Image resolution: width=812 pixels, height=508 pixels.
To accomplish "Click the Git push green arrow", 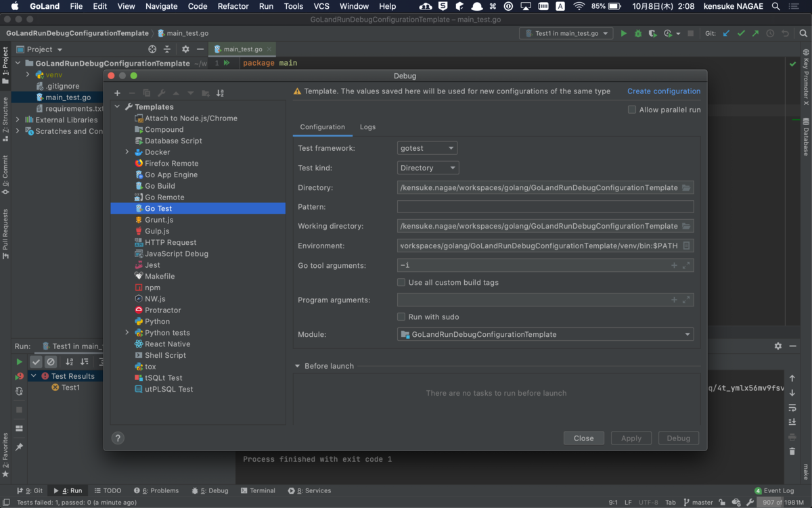I will click(755, 33).
